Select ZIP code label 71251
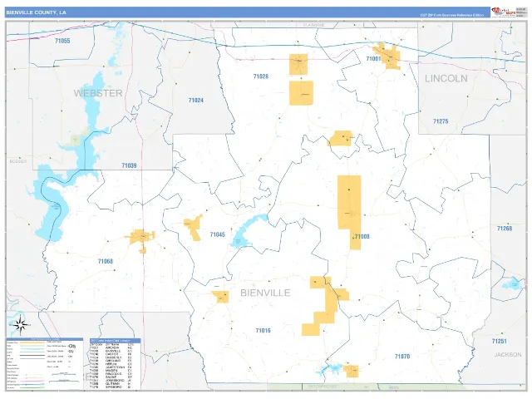This screenshot has height=399, width=532. (499, 341)
